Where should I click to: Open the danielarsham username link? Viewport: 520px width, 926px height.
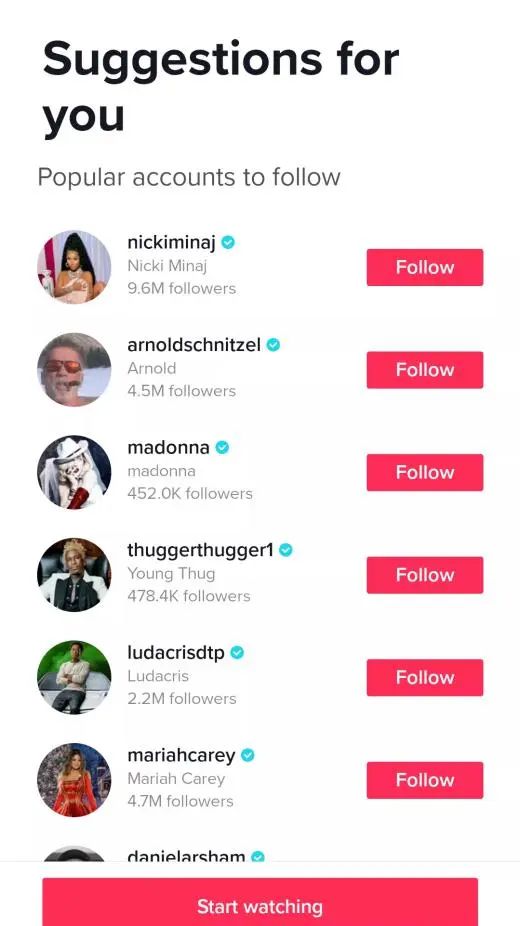pyautogui.click(x=186, y=856)
